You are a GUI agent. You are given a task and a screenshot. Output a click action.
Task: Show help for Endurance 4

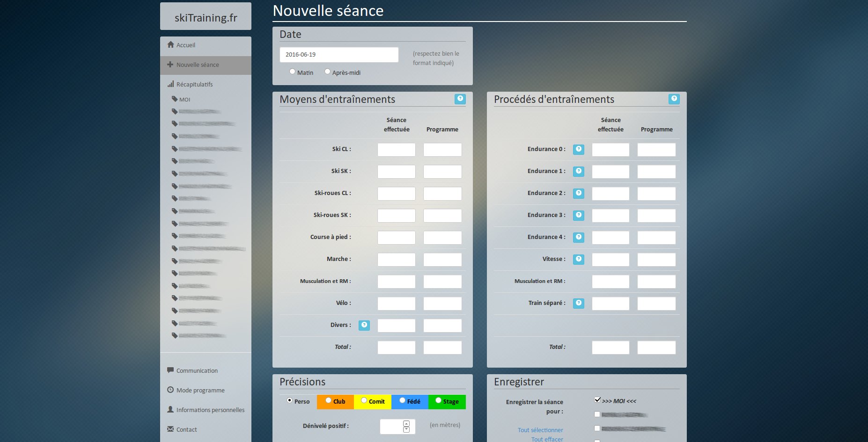click(579, 237)
